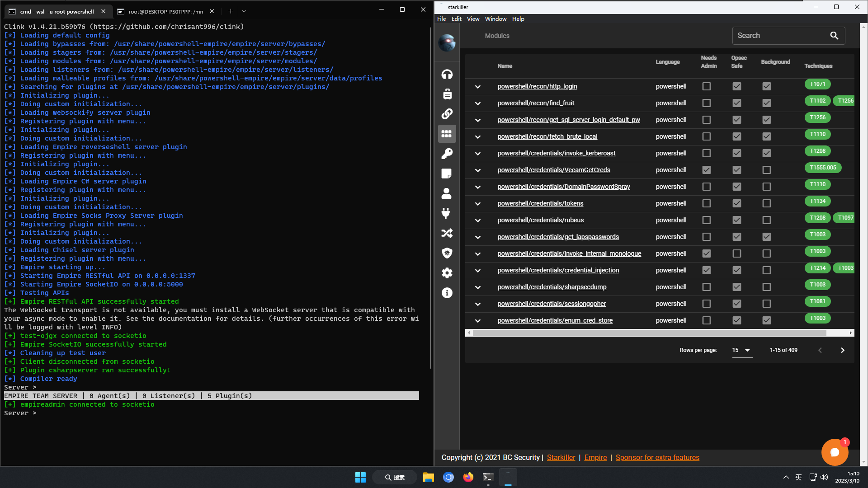This screenshot has height=488, width=868.
Task: Open Listeners via headphones sidebar icon
Action: coord(447,74)
